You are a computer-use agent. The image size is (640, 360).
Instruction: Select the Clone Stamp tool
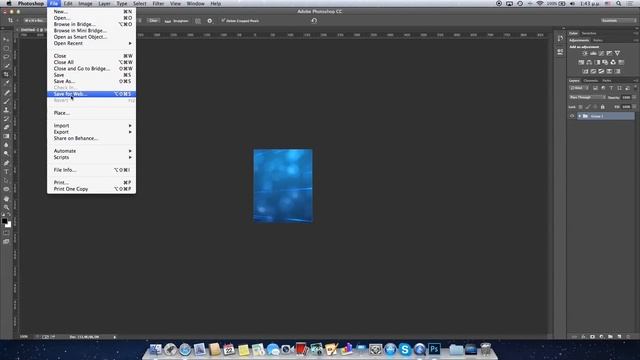(6, 110)
